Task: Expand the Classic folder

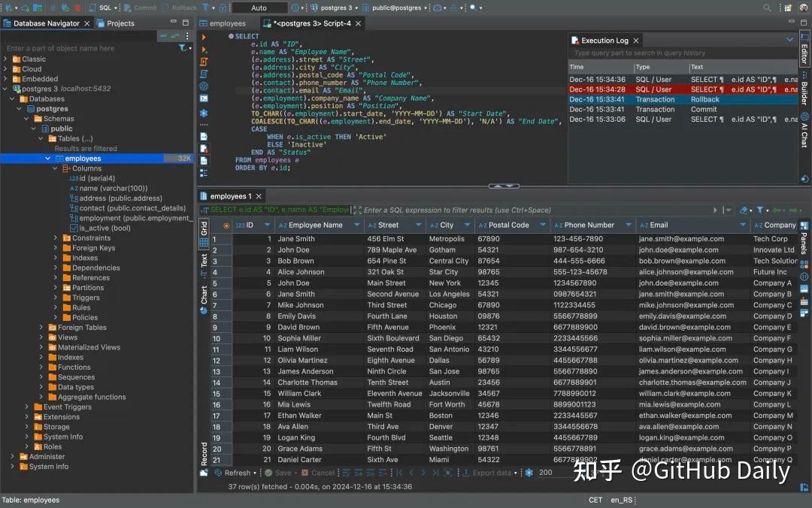Action: [x=5, y=59]
